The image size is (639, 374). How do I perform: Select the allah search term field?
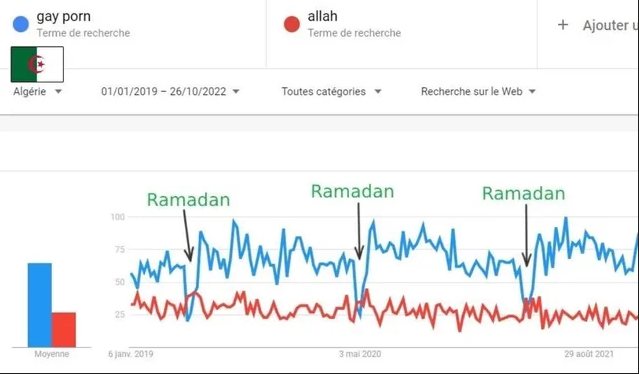[x=402, y=24]
